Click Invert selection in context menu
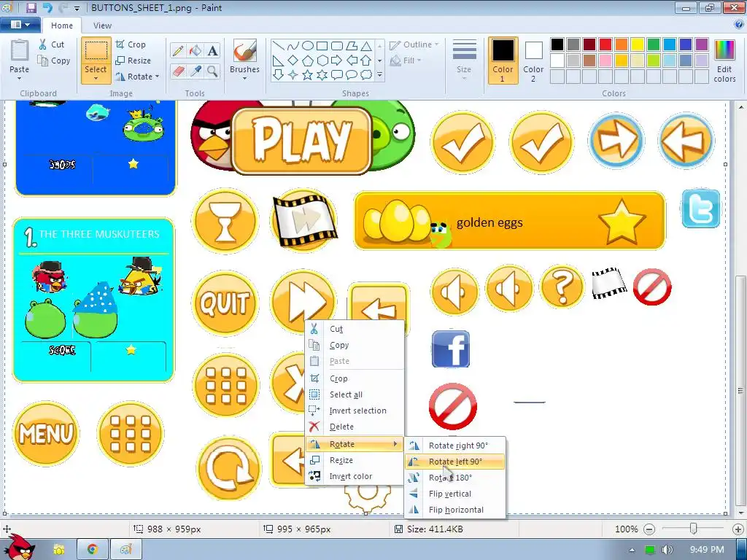Viewport: 747px width, 560px height. [x=355, y=411]
